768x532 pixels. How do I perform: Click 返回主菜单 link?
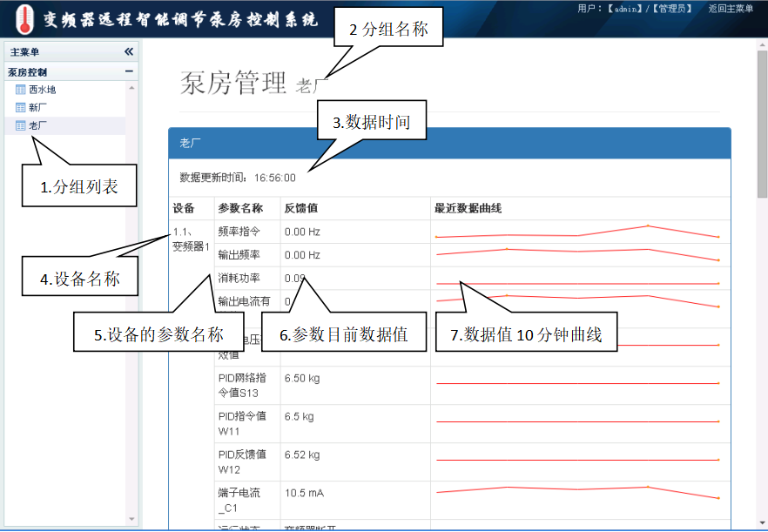click(x=731, y=9)
